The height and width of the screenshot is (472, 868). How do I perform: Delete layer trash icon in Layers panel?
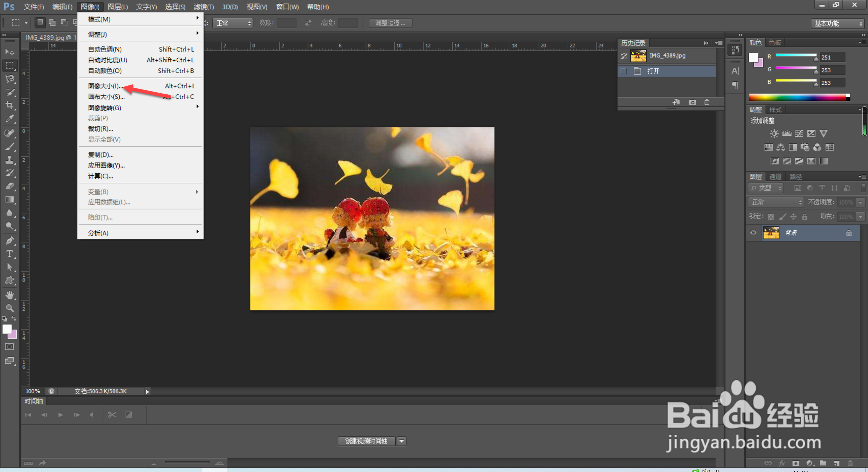point(850,463)
